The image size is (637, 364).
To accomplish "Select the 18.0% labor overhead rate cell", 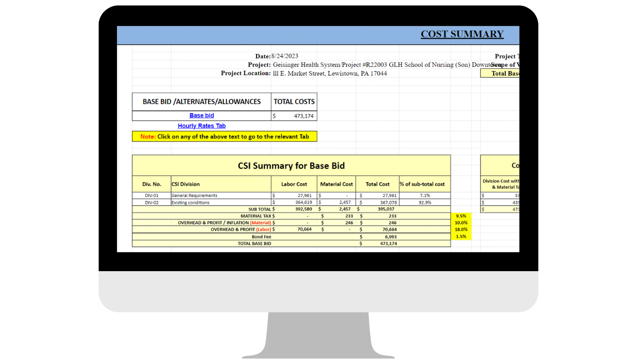I will coord(461,229).
